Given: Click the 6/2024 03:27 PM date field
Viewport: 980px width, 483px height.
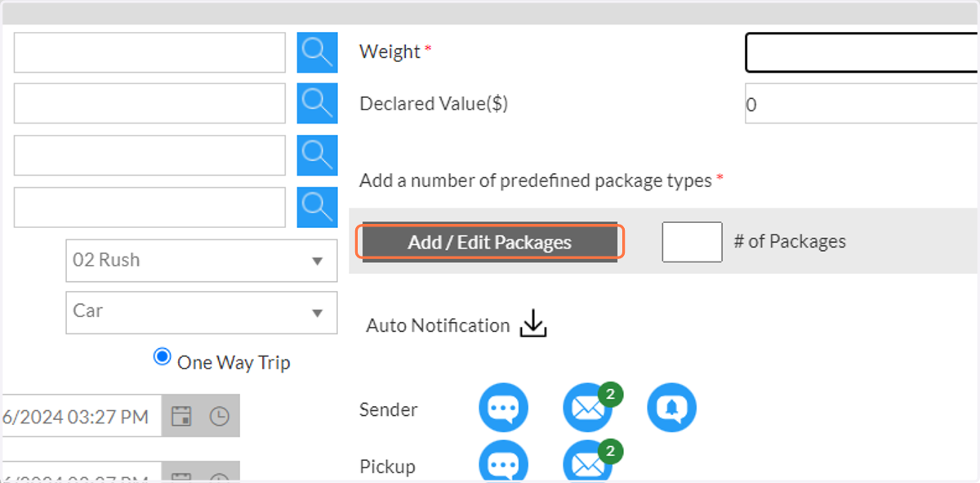Looking at the screenshot, I should point(81,416).
